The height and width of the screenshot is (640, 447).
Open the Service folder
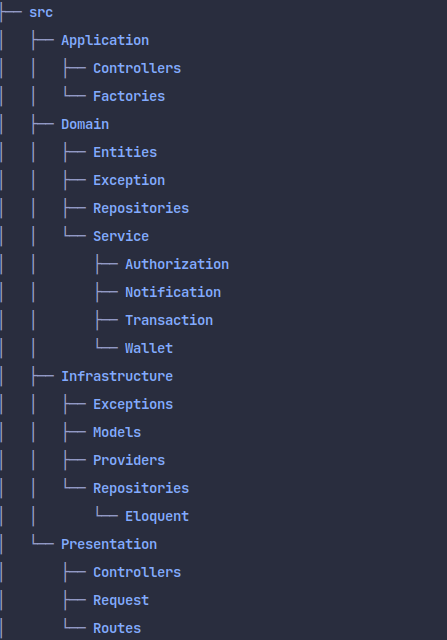point(121,237)
